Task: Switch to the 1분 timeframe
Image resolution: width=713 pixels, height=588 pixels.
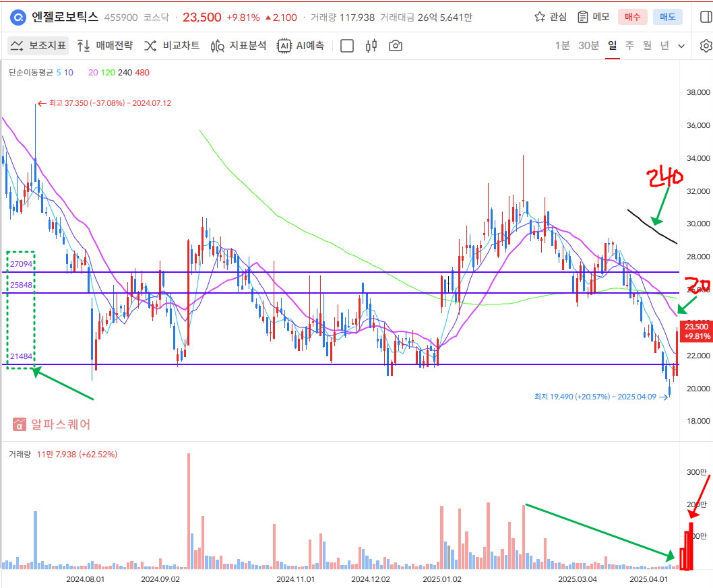Action: click(562, 45)
